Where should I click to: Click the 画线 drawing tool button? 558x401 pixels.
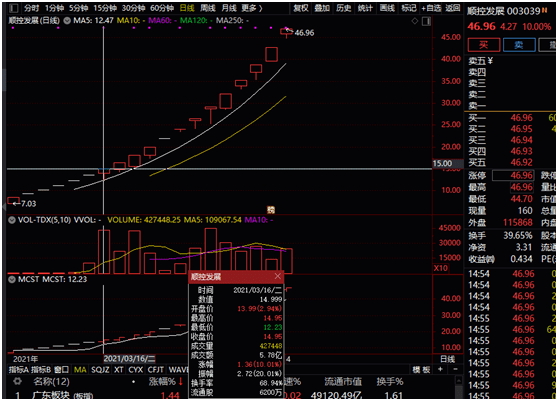pyautogui.click(x=387, y=8)
